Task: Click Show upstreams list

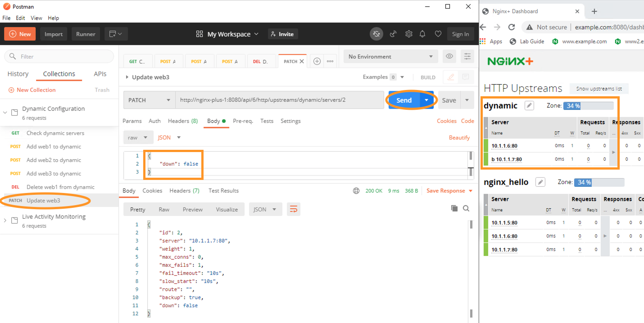Action: click(599, 89)
